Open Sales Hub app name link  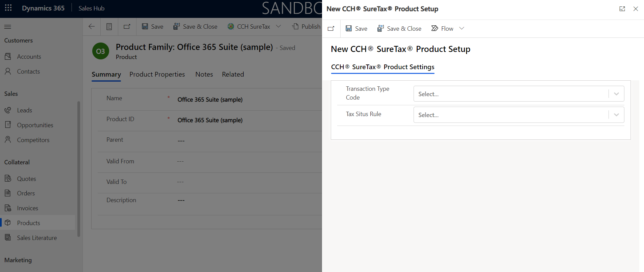coord(91,8)
